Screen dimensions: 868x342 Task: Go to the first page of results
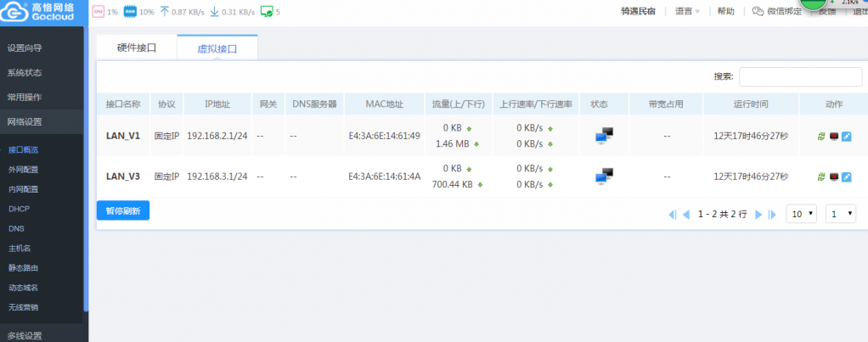[x=673, y=215]
